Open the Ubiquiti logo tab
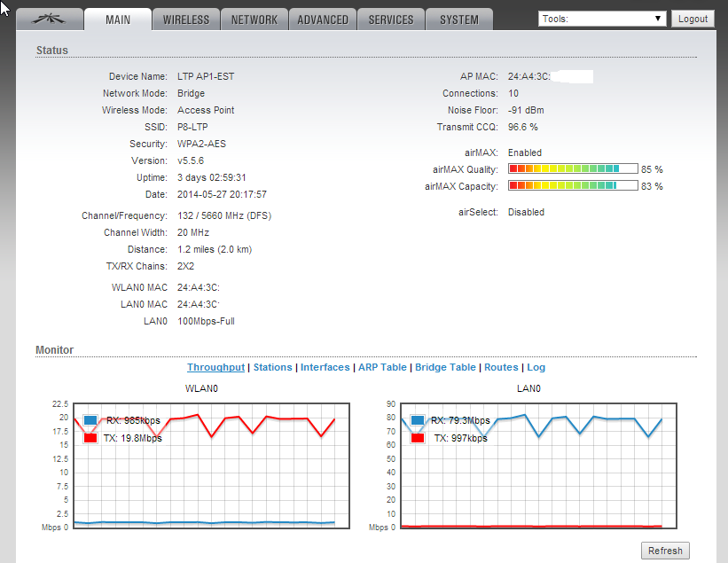The image size is (728, 563). coord(50,20)
